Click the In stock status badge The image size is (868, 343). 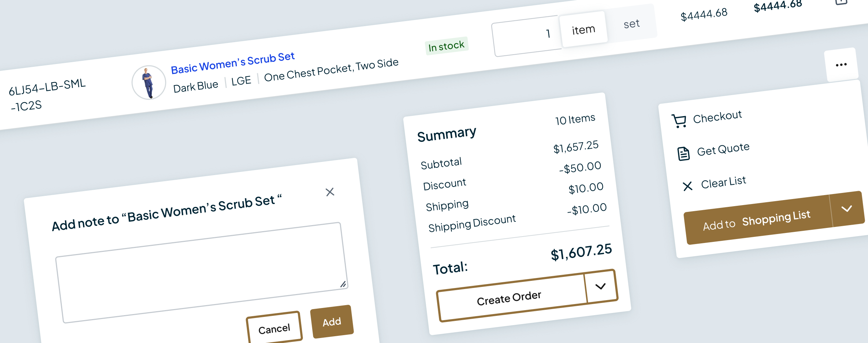tap(446, 46)
